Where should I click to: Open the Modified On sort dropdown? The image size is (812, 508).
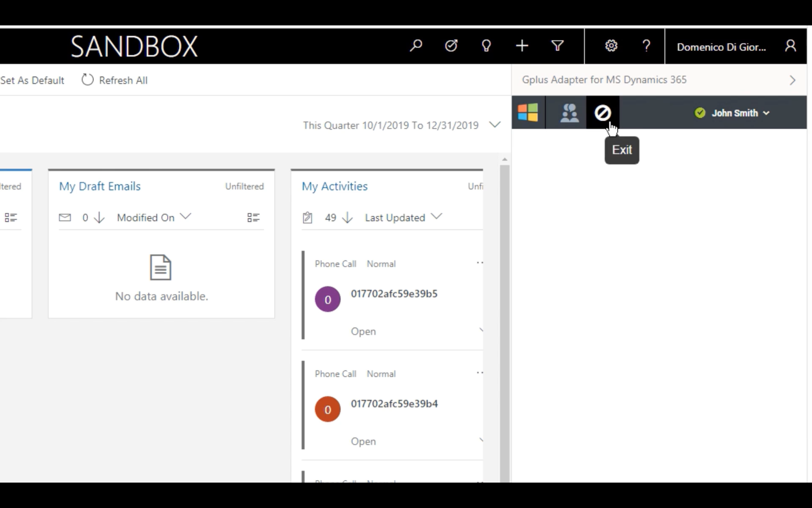[x=185, y=216]
